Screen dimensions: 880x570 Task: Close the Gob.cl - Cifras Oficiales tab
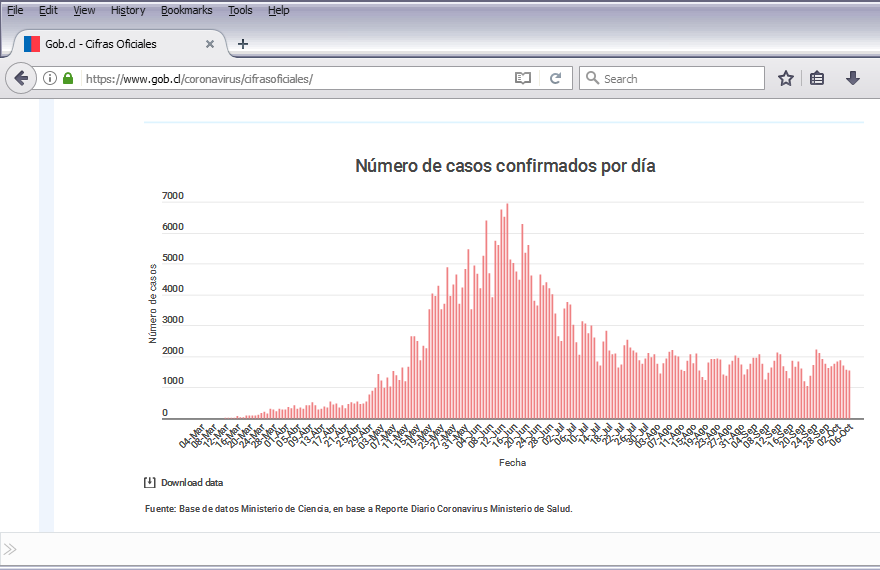coord(210,44)
